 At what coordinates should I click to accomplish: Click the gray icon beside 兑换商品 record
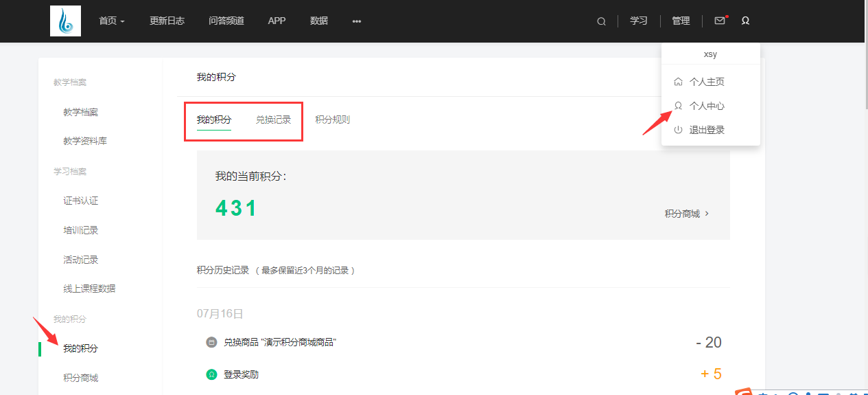[211, 342]
